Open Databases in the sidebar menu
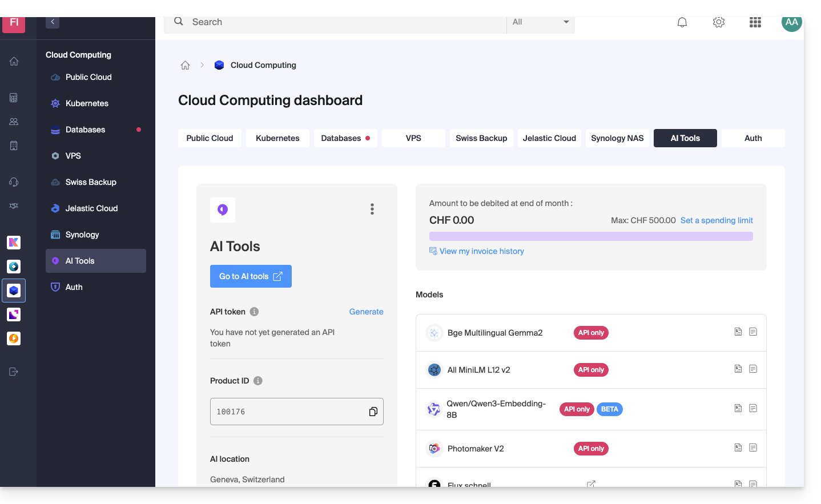Viewport: 821px width, 504px height. [86, 130]
